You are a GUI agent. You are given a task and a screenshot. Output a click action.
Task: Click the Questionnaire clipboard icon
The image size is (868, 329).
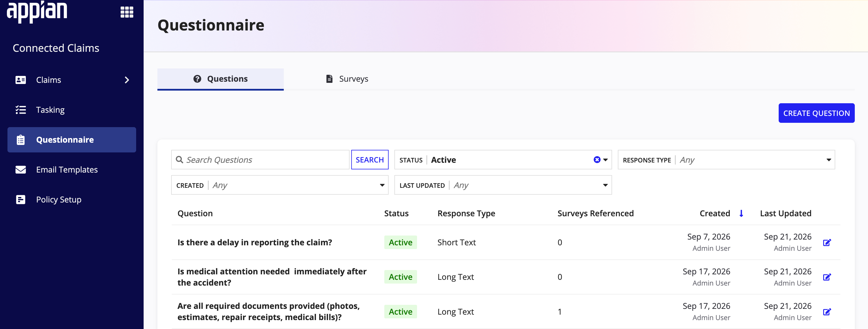pyautogui.click(x=21, y=140)
